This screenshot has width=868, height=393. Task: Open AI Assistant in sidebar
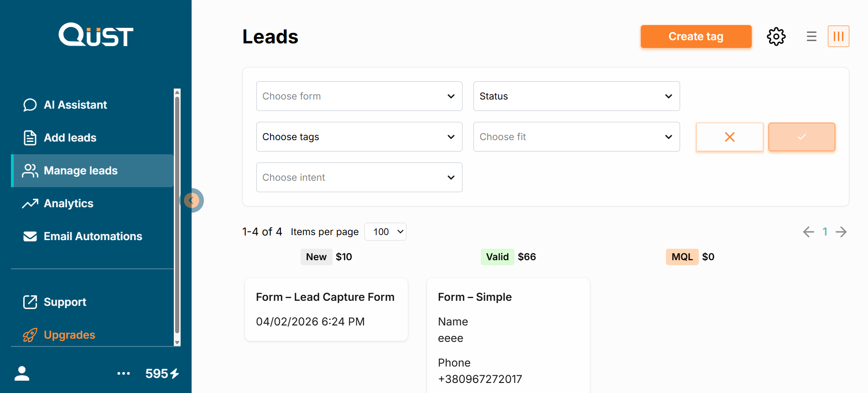point(75,105)
